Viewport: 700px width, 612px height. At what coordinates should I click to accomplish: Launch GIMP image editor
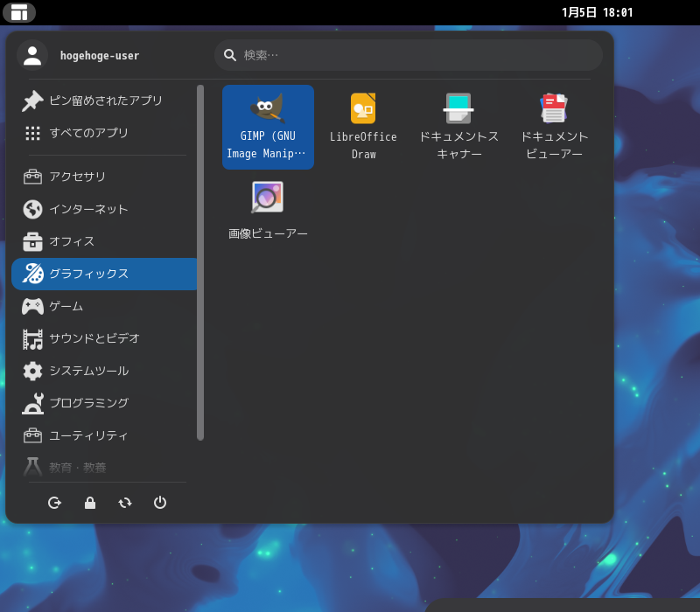click(x=267, y=125)
